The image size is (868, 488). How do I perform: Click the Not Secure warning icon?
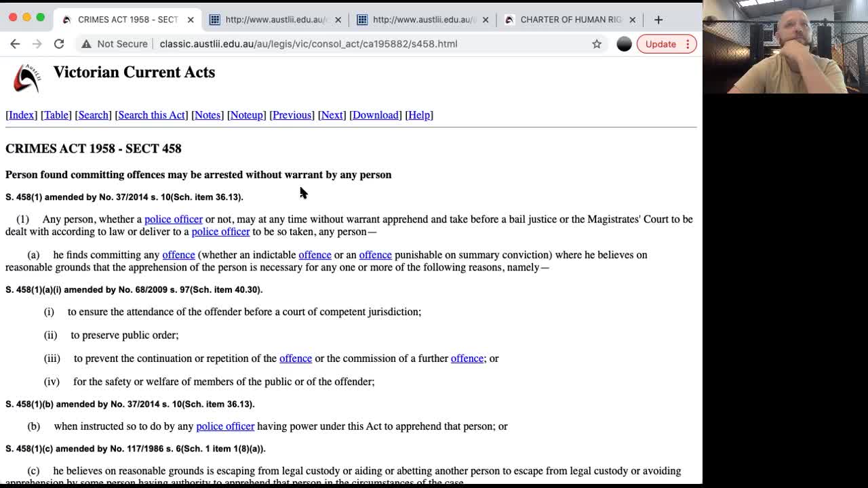tap(86, 44)
